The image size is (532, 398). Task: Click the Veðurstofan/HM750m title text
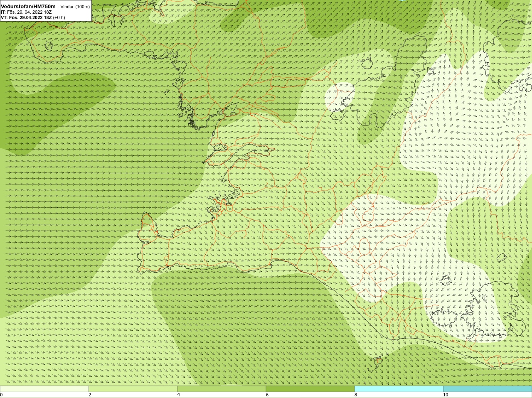tap(28, 7)
